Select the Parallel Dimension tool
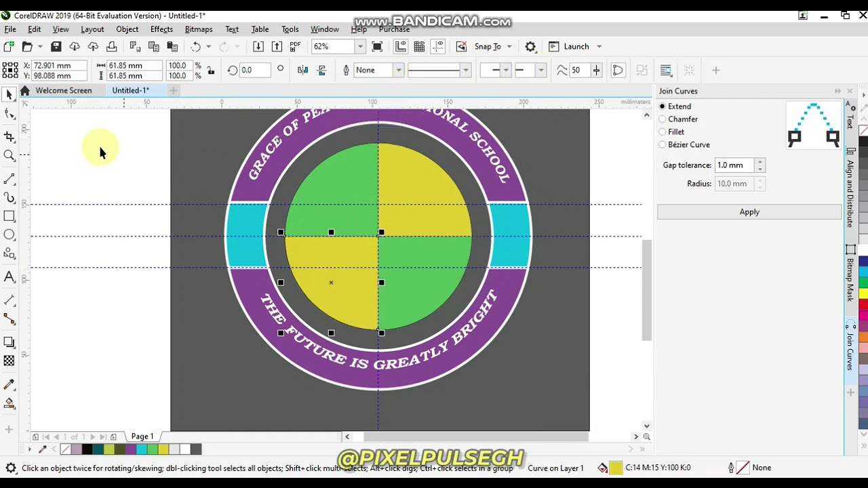 [9, 300]
